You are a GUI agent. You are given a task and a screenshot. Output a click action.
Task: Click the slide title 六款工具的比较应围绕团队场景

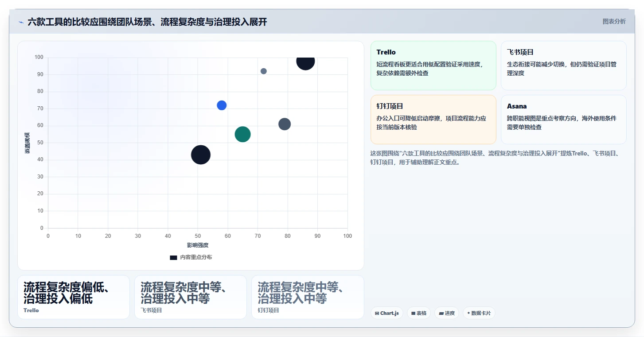tap(147, 22)
